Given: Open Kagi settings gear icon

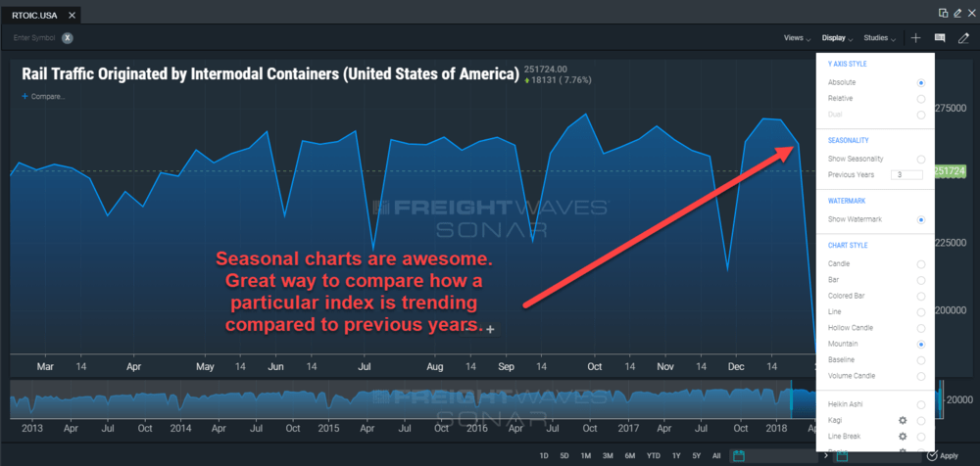Looking at the screenshot, I should coord(903,420).
